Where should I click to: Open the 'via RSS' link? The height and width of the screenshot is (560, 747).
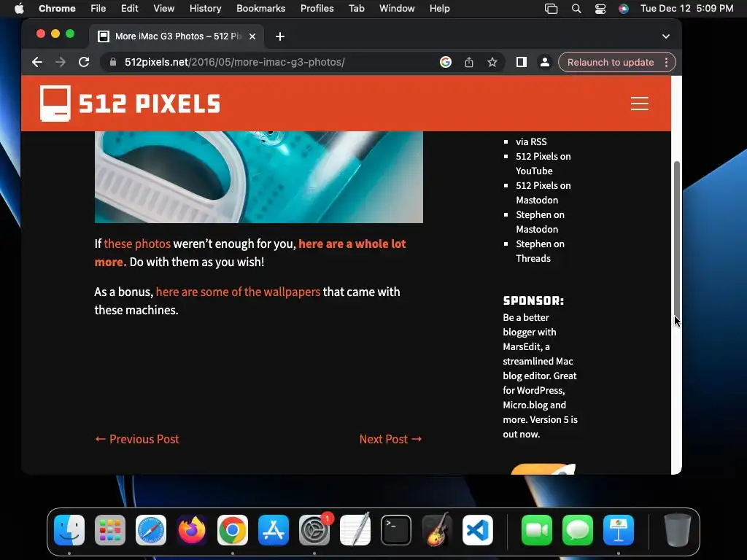[531, 142]
